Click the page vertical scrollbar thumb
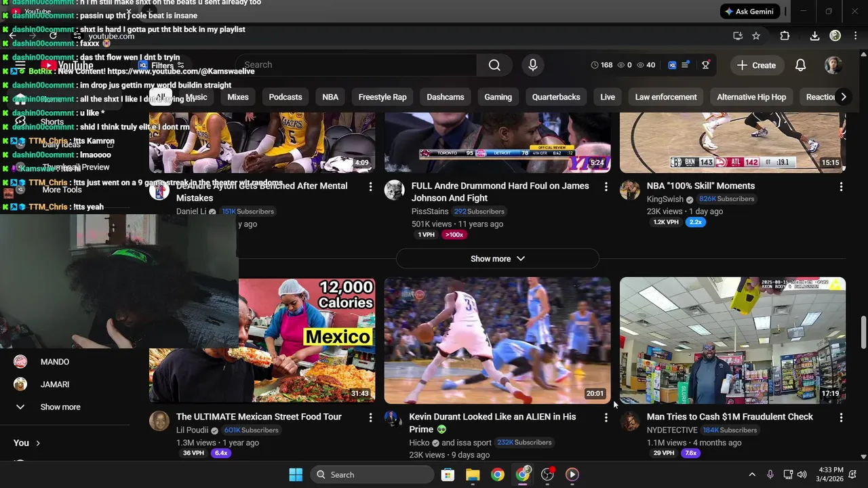Viewport: 868px width, 488px height. (863, 332)
